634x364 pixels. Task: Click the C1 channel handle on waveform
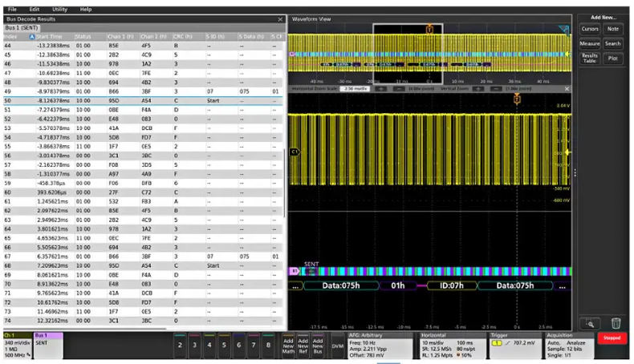coord(295,152)
